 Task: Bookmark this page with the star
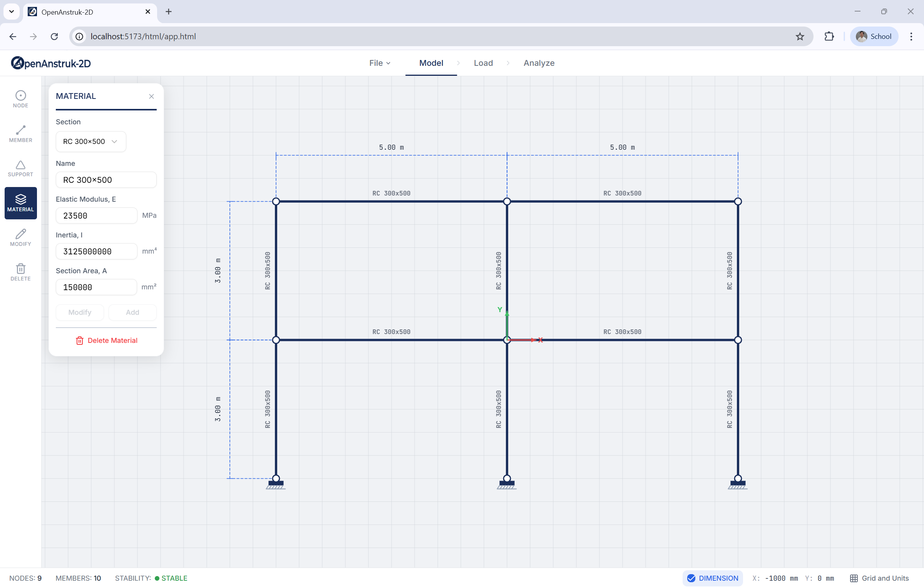(800, 37)
